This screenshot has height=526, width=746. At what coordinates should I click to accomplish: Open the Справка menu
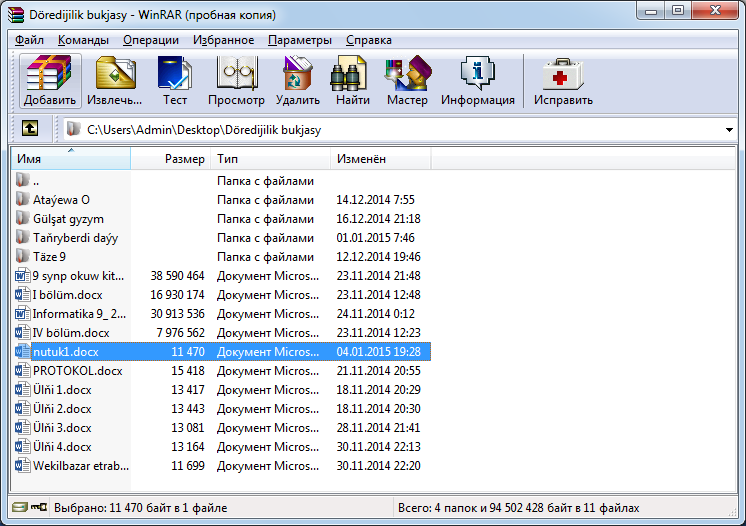coord(369,40)
